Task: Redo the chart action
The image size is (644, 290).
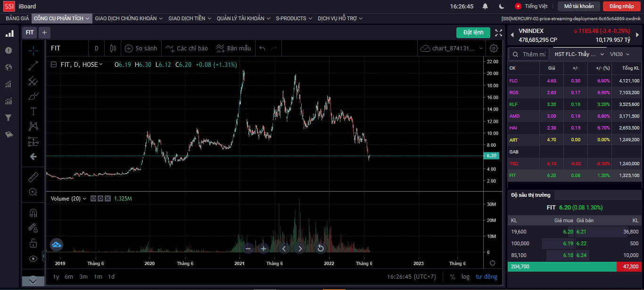Action: pos(273,48)
